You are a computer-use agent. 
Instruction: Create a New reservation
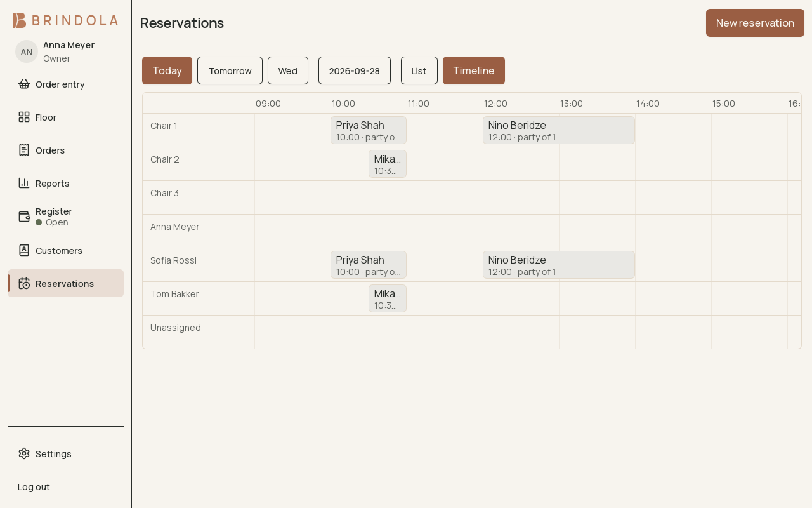click(755, 23)
